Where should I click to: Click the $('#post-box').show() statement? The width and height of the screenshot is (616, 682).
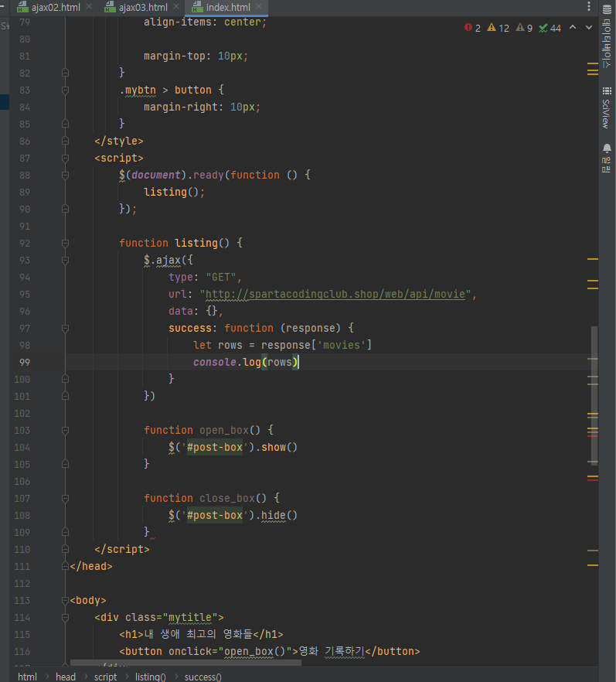[233, 448]
